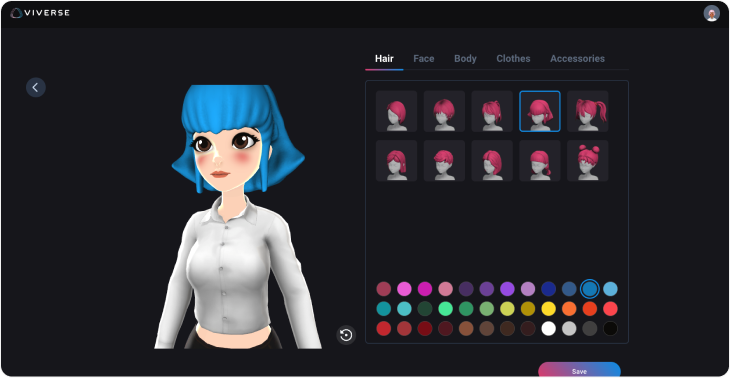Choose the turquoise hair color swatch
The width and height of the screenshot is (730, 378).
(x=404, y=309)
